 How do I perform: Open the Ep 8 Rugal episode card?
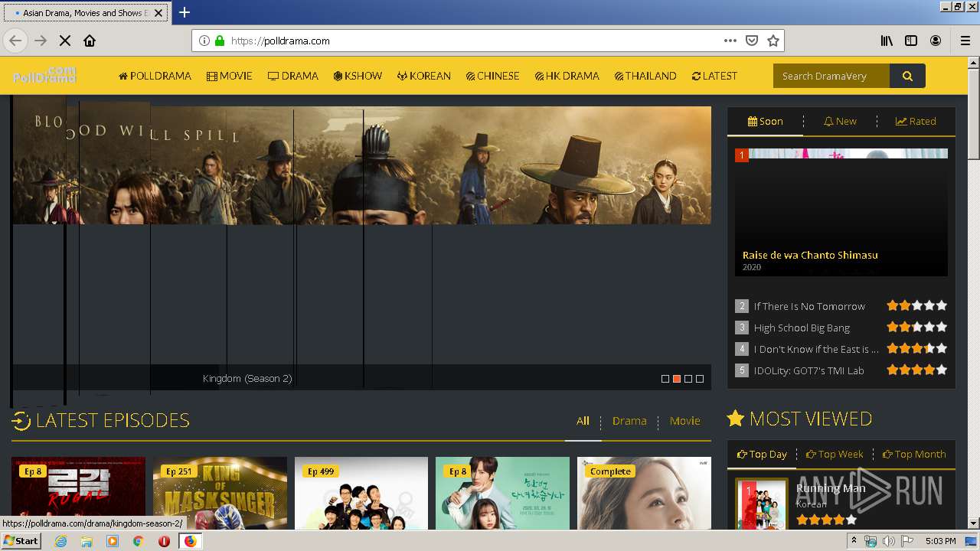pyautogui.click(x=78, y=494)
